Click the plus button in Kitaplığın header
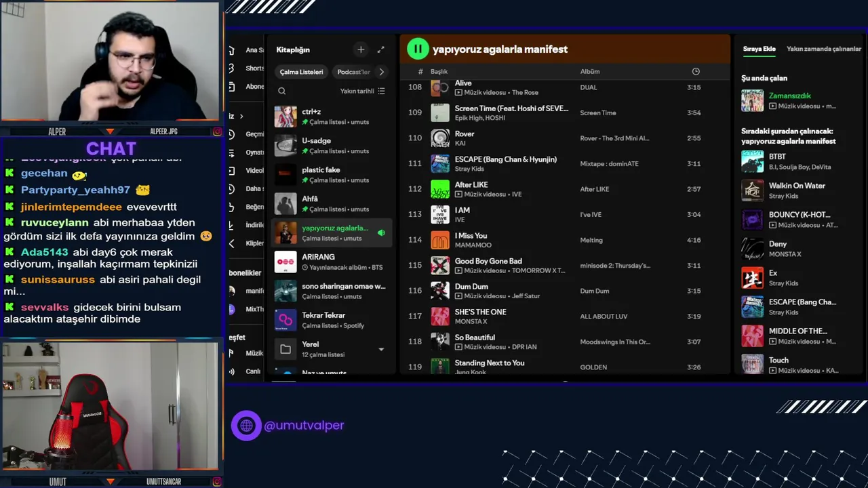Screen dimensions: 868x488 (x=361, y=49)
